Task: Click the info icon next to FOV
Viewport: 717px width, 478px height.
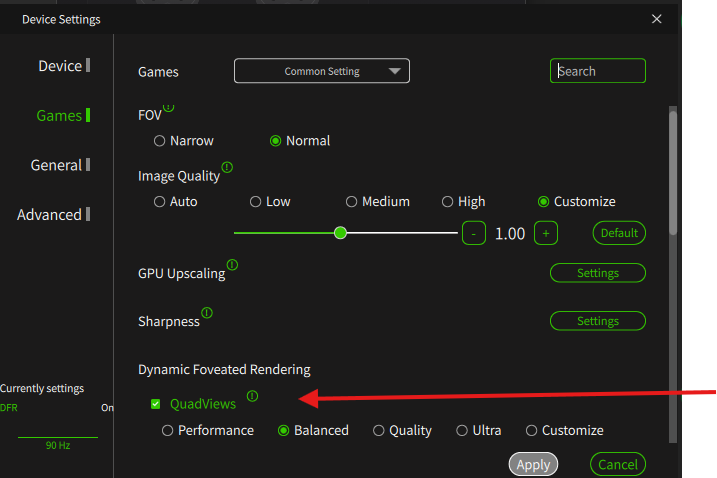Action: 168,107
